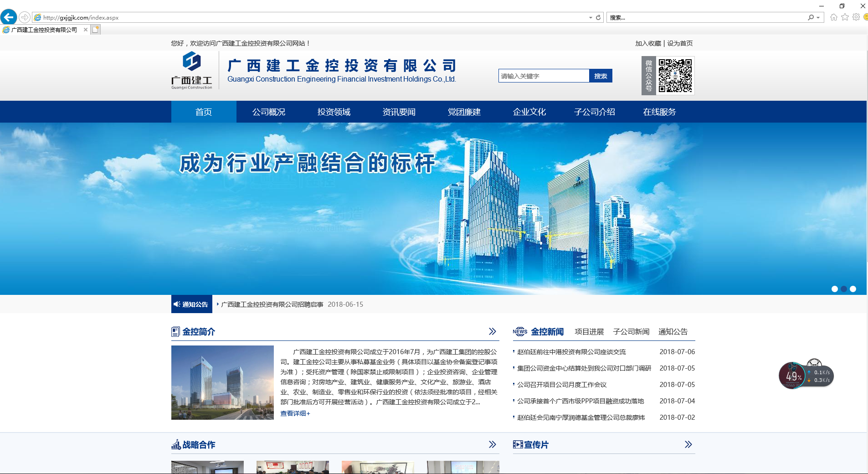Click the 49% memory accelerator widget

(x=793, y=376)
